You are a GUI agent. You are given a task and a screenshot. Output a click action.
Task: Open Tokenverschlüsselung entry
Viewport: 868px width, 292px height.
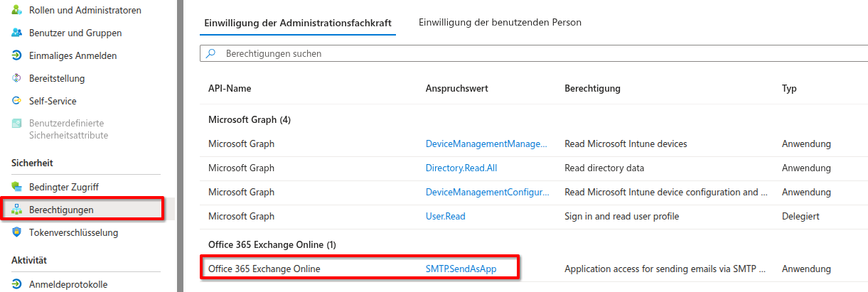point(74,232)
